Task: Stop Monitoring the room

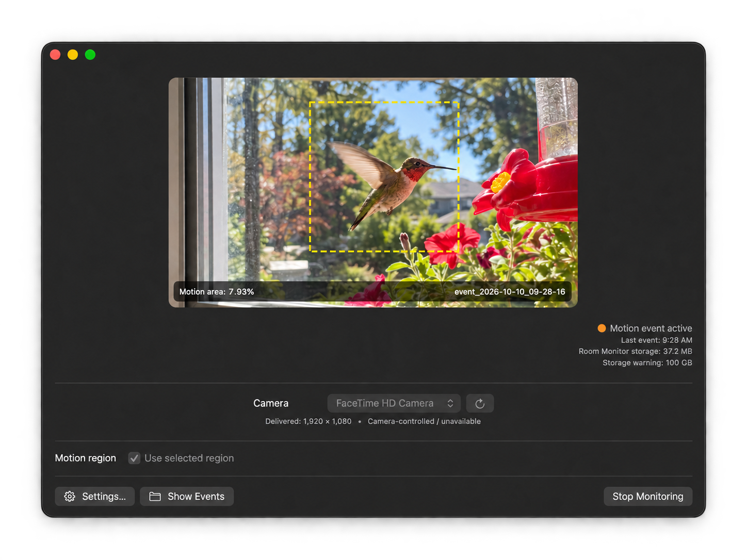Action: pyautogui.click(x=648, y=497)
